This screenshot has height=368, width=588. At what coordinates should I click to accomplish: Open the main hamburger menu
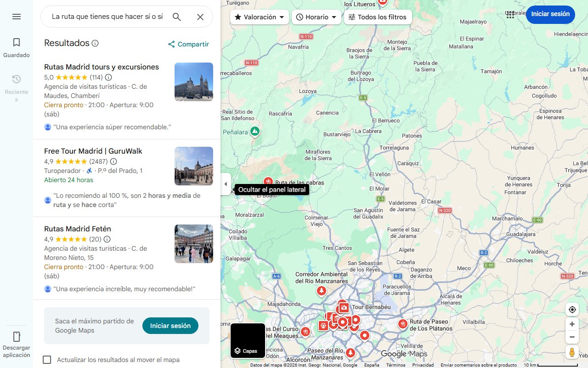tap(17, 16)
